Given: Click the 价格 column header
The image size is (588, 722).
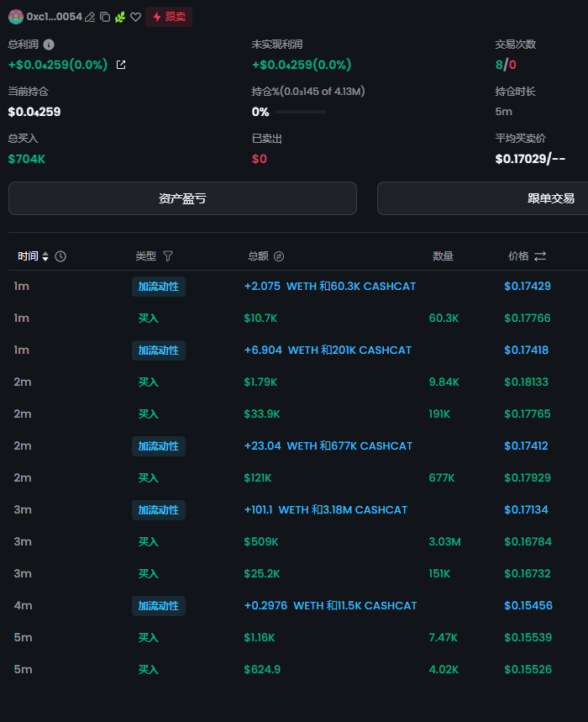Looking at the screenshot, I should coord(518,256).
